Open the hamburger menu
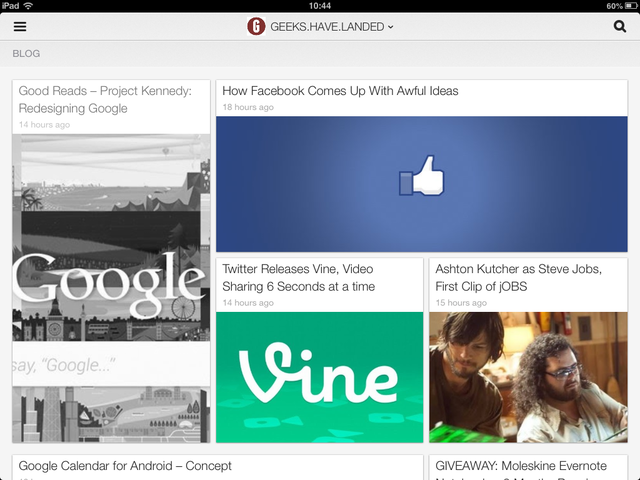Image resolution: width=640 pixels, height=480 pixels. (x=20, y=27)
